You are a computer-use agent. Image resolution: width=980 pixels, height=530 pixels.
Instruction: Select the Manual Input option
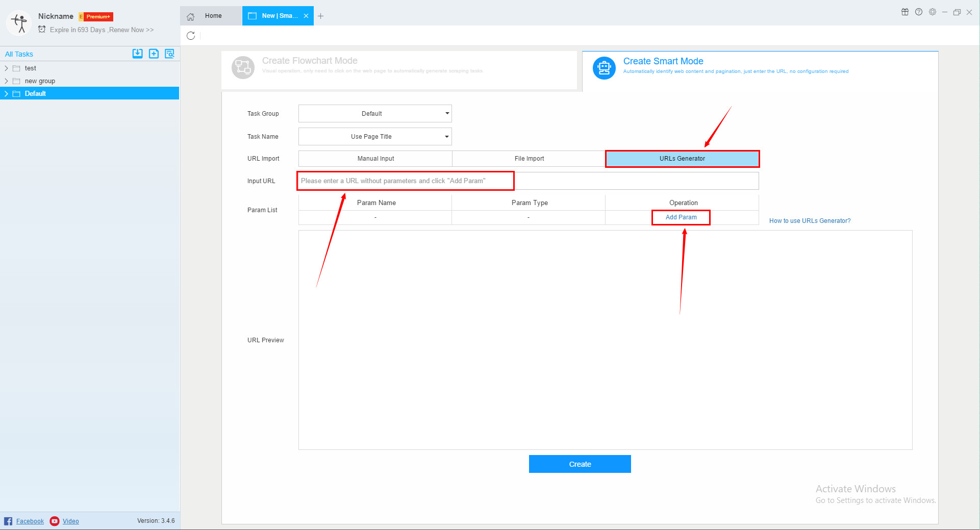point(375,159)
